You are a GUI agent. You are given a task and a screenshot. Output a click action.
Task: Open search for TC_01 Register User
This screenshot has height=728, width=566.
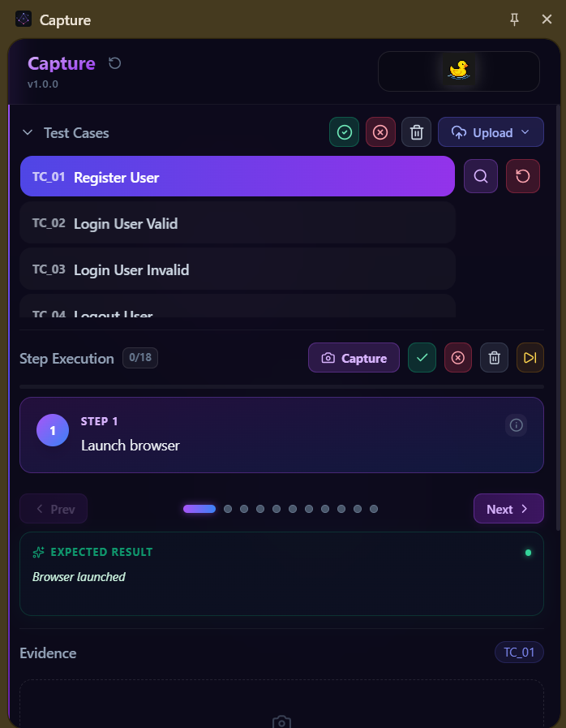tap(480, 176)
